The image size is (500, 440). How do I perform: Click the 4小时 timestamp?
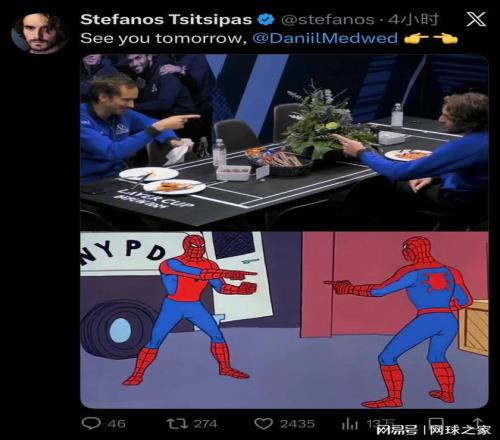coord(412,20)
